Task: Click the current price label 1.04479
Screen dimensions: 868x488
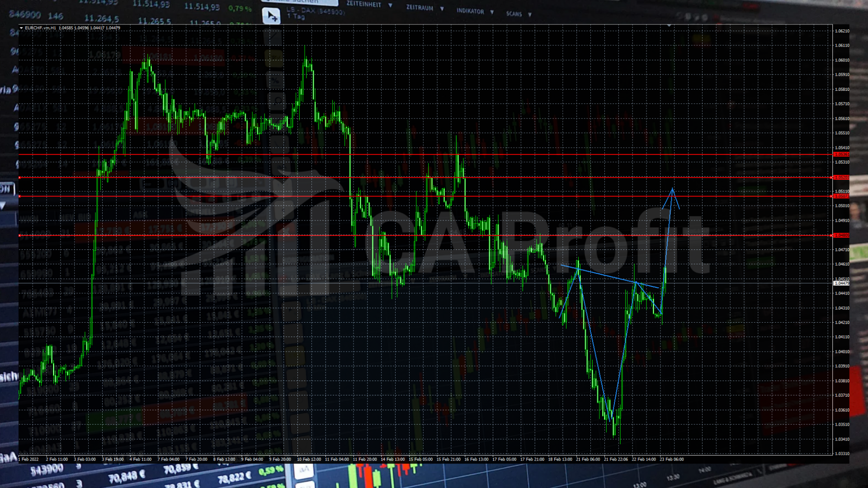Action: click(x=841, y=283)
